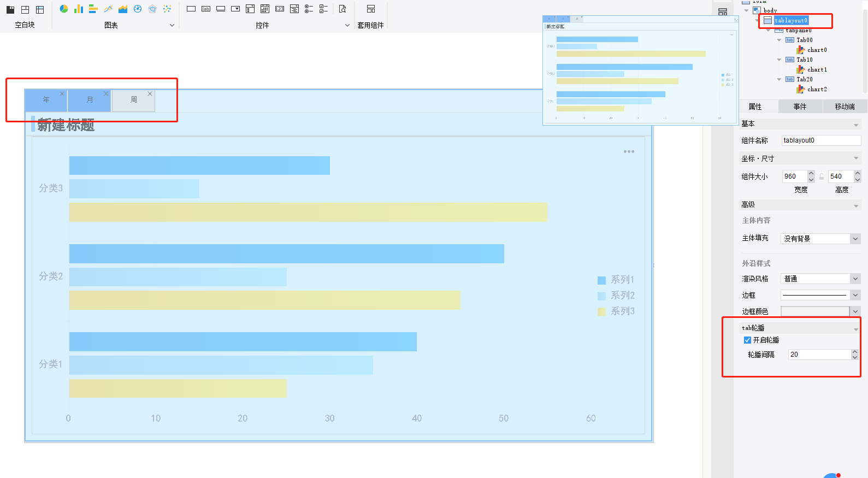Switch to the 移动端 tab
This screenshot has height=478, width=868.
[845, 107]
